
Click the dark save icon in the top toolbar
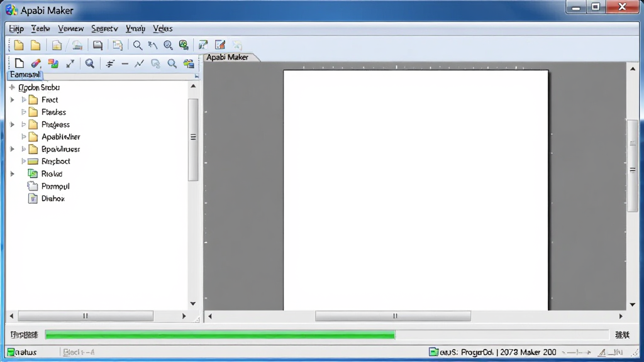tap(97, 45)
